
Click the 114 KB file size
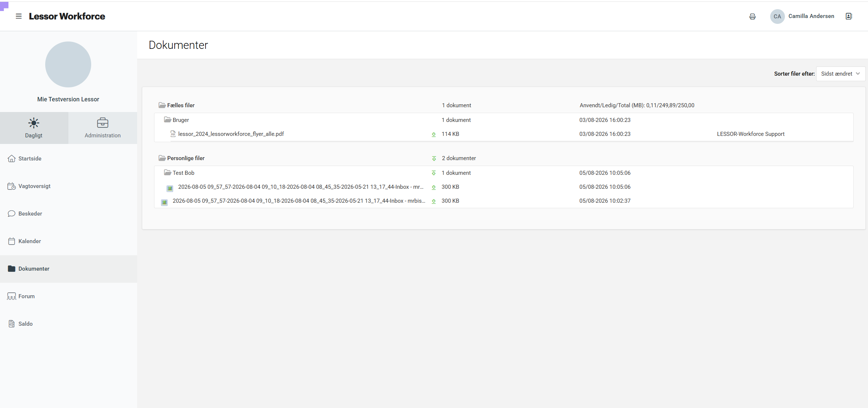coord(450,134)
